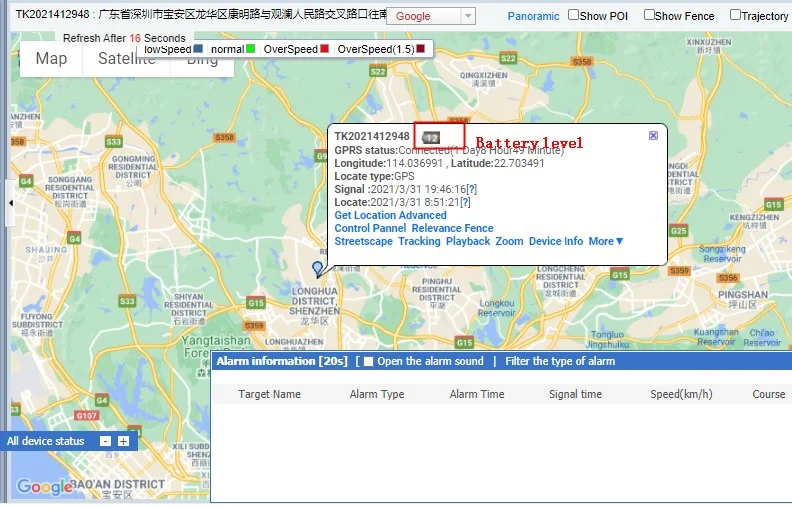Screen dimensions: 792x508
Task: Open the Relevance Fence link
Action: click(x=453, y=228)
